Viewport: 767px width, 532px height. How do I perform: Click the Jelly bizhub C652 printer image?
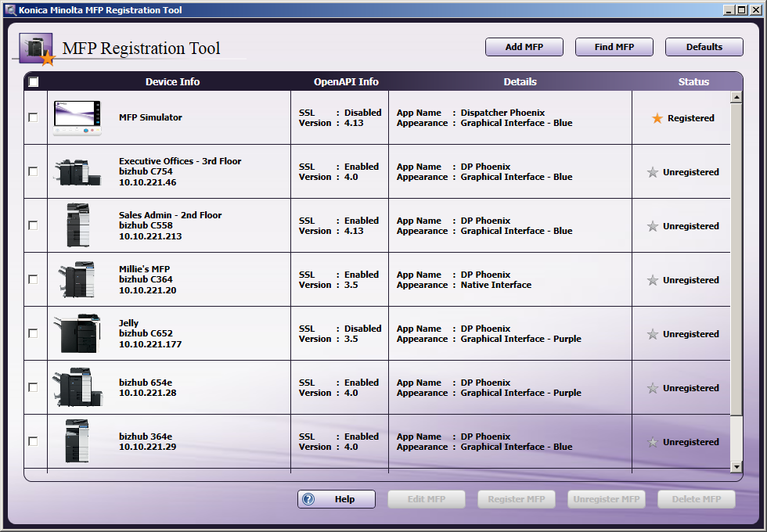click(77, 333)
